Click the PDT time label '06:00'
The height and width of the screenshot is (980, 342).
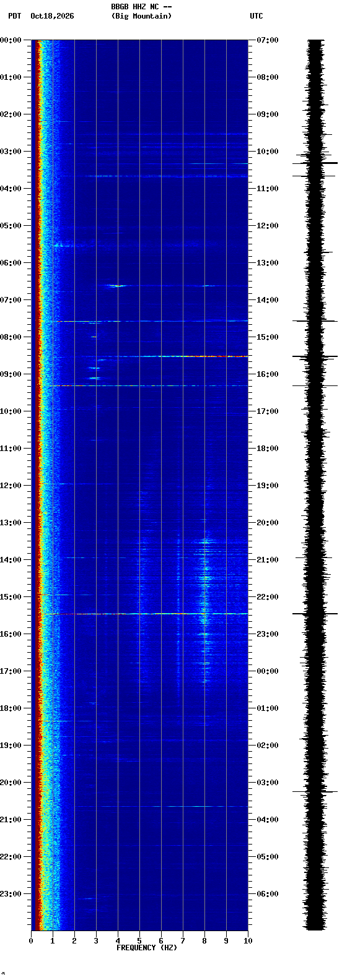[11, 263]
